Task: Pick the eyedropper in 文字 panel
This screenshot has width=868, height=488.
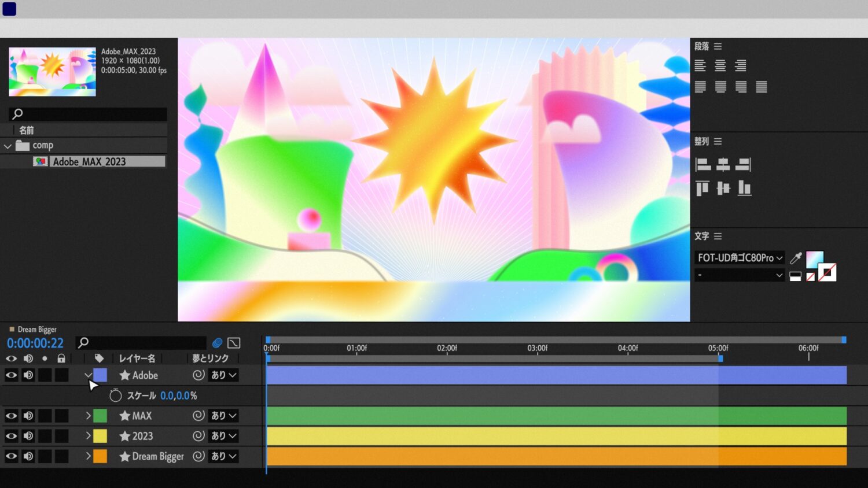Action: click(796, 258)
